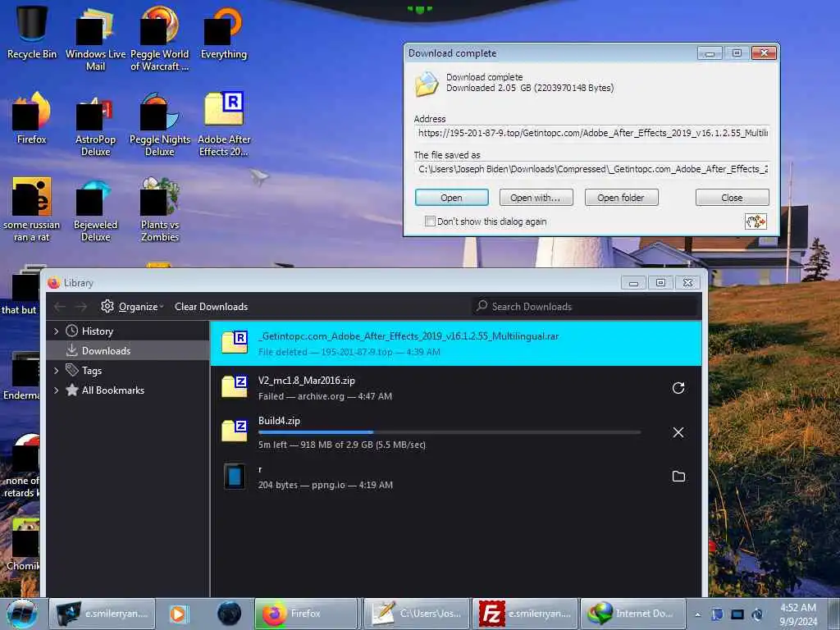Screen dimensions: 840x630
Task: Click the Library forward arrow
Action: click(x=81, y=307)
